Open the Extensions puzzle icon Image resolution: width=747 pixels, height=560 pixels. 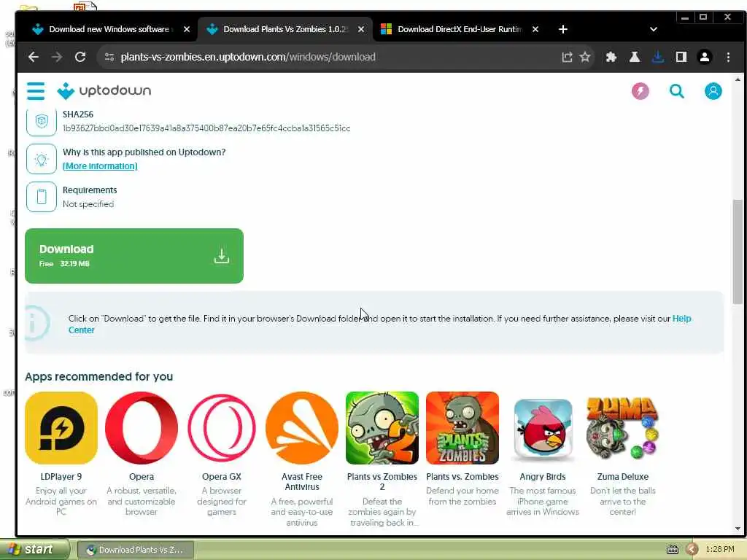pyautogui.click(x=611, y=57)
